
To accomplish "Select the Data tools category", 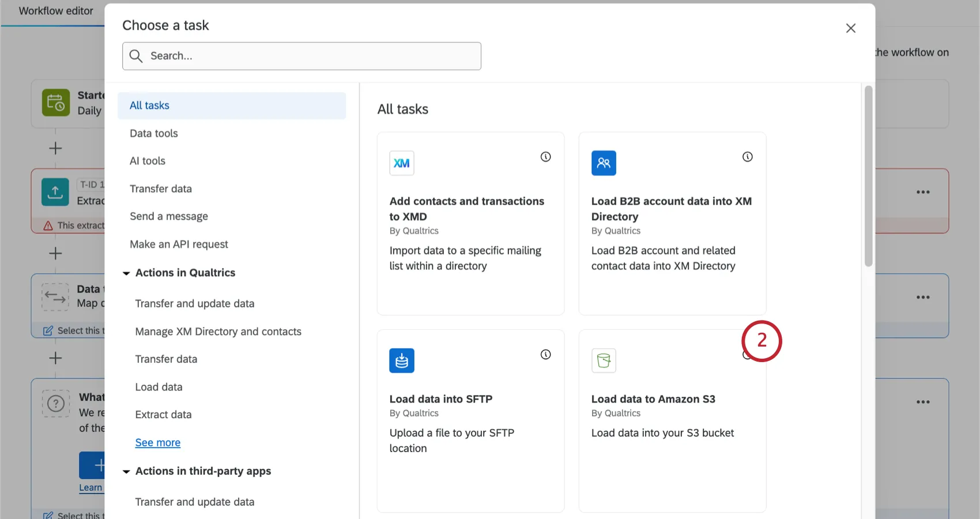I will [153, 133].
